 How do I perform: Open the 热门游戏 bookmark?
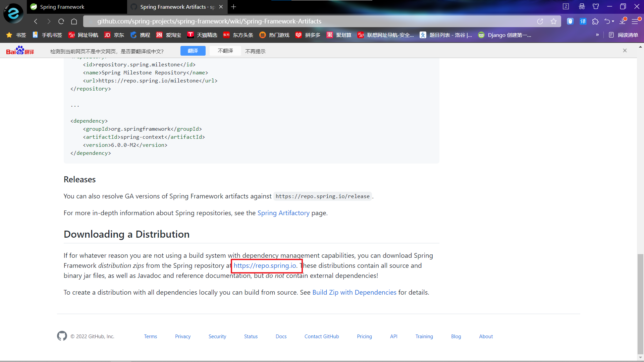click(x=274, y=35)
